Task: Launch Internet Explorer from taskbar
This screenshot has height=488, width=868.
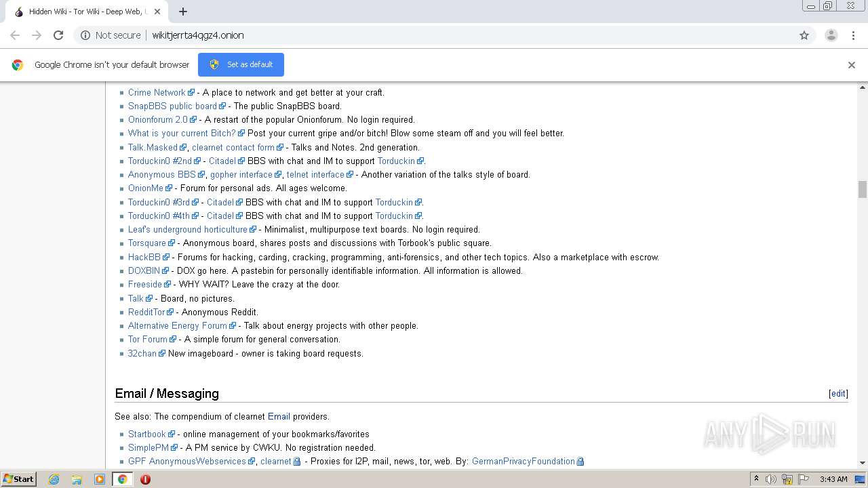Action: (54, 479)
